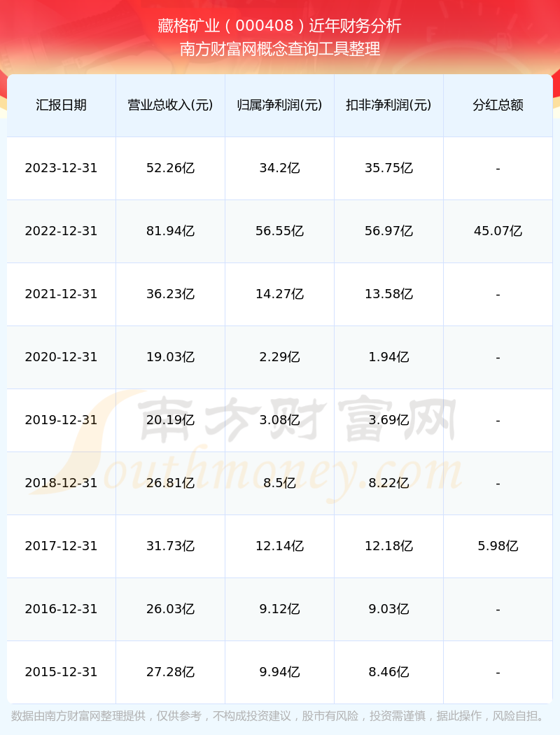Click net profit value 9.94亿

[280, 672]
